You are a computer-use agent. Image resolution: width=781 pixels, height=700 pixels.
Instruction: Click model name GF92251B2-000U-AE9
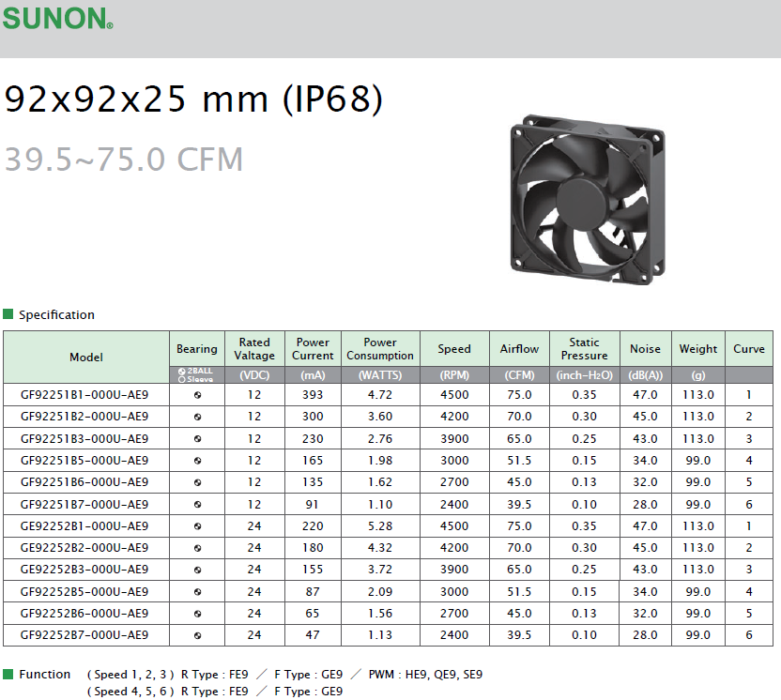84,417
